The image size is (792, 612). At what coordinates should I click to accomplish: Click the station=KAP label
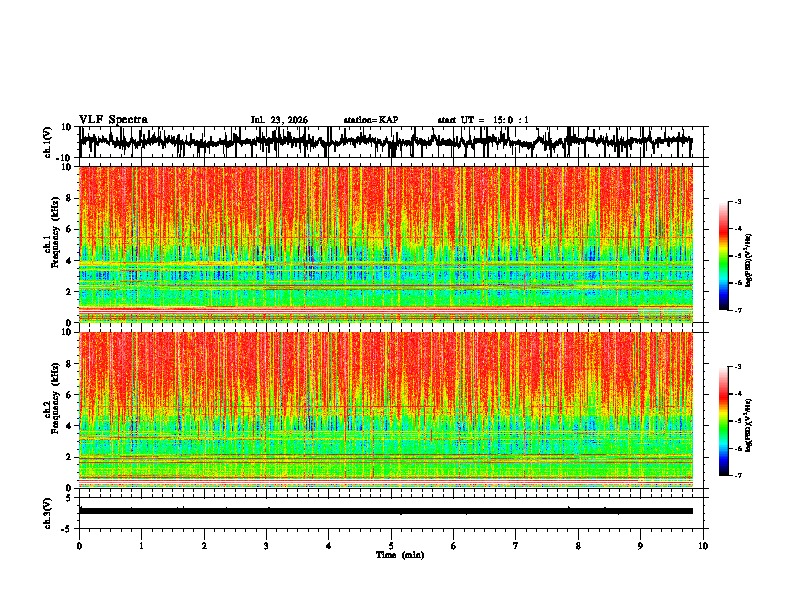click(x=371, y=120)
